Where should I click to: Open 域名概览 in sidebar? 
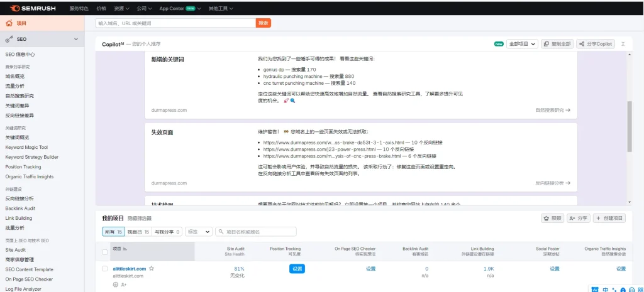click(x=15, y=76)
